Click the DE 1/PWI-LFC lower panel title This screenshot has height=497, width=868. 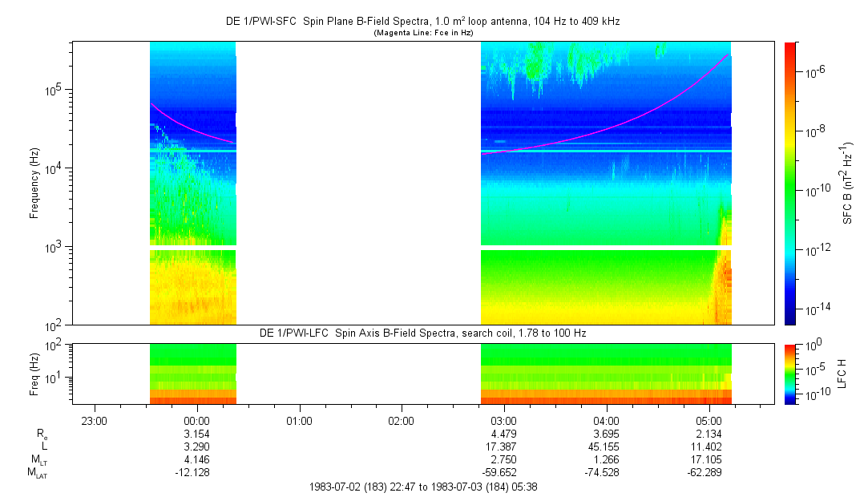pos(424,333)
